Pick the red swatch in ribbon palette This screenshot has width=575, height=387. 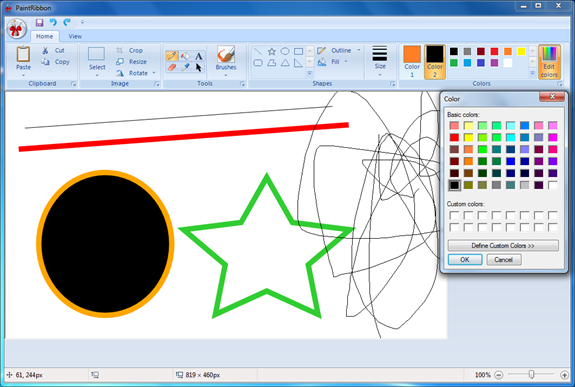pos(494,51)
